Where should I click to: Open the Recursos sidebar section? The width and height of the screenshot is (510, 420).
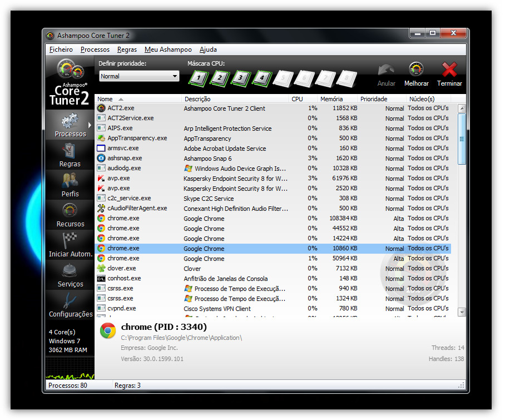70,215
